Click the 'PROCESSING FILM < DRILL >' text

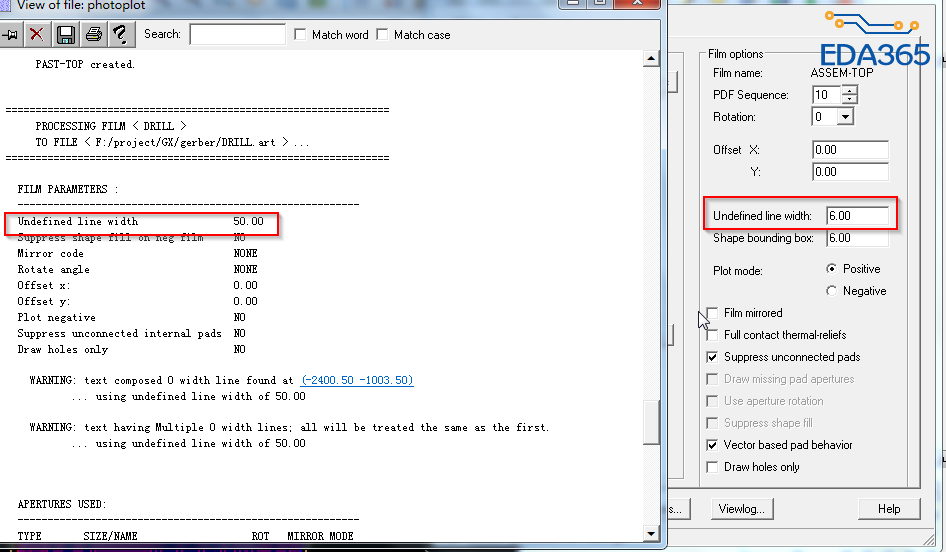click(110, 126)
